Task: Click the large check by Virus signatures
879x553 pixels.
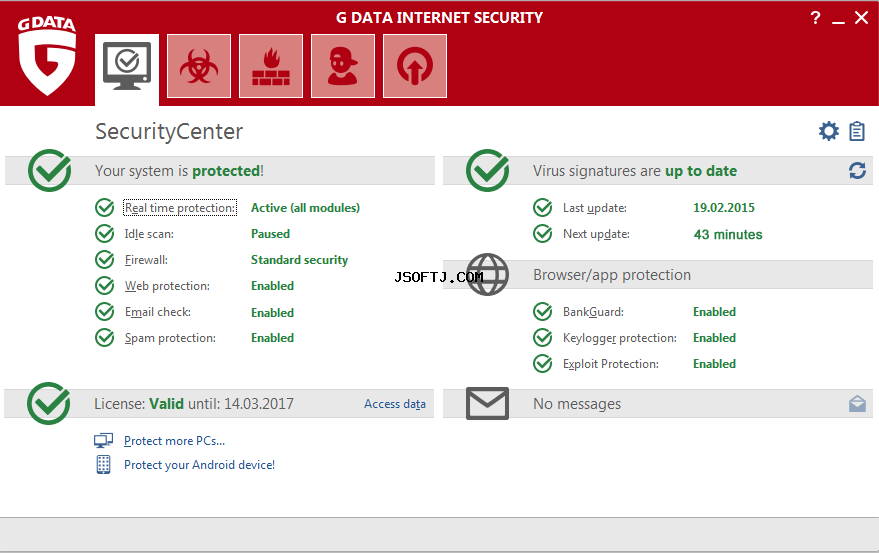Action: tap(487, 170)
